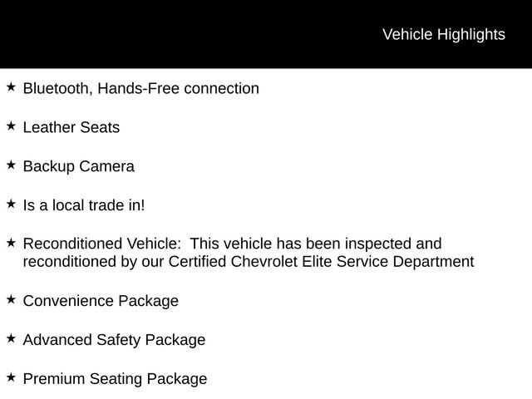Screen dimensions: 532x399
Task: Select the star icon next to Leather Seats
Action: point(11,126)
